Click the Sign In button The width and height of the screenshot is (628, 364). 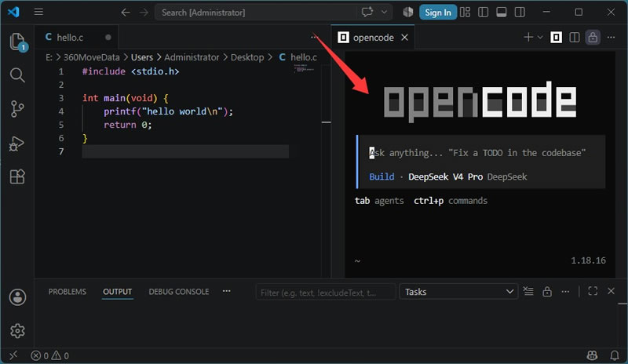(438, 13)
